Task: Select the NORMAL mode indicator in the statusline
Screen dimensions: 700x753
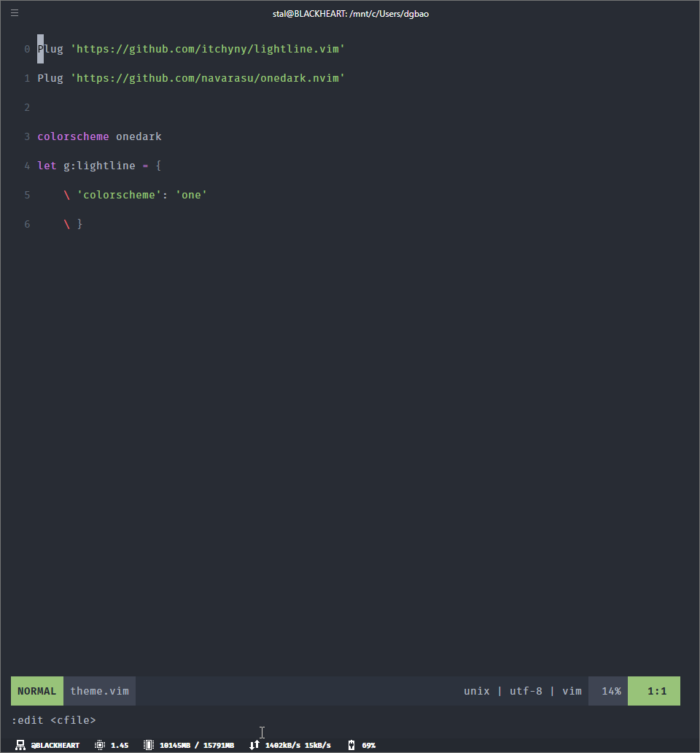Action: 36,690
